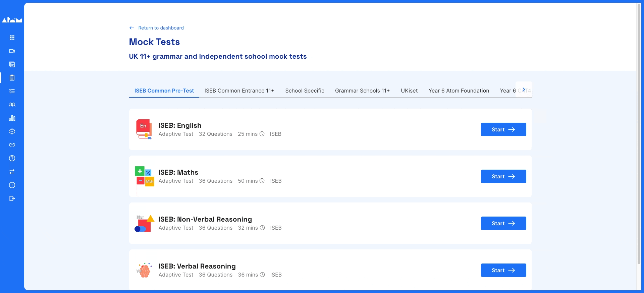Click the logout sidebar icon
The height and width of the screenshot is (293, 644).
12,198
